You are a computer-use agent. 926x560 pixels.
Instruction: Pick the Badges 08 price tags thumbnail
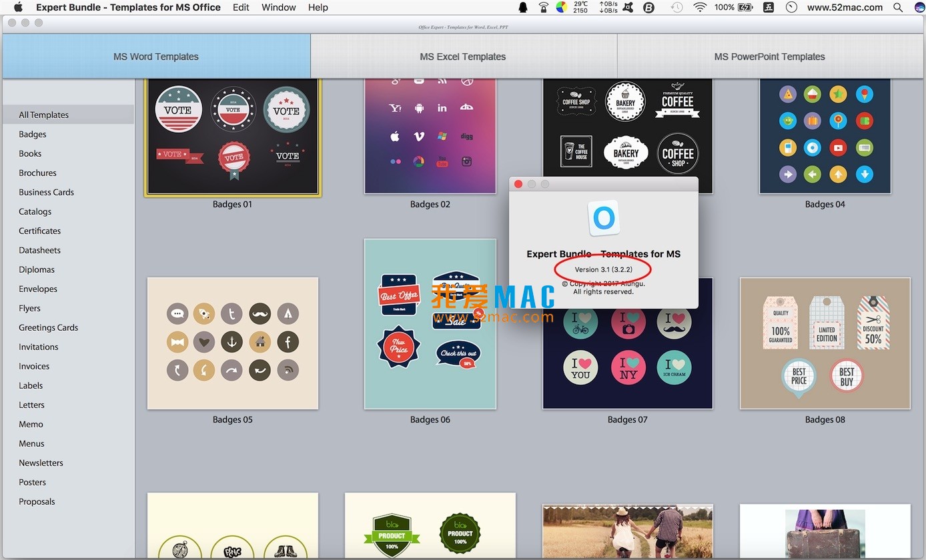pyautogui.click(x=825, y=343)
